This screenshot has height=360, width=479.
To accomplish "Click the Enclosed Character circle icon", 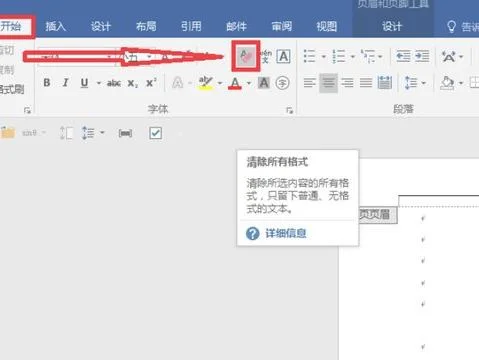I will (x=282, y=83).
